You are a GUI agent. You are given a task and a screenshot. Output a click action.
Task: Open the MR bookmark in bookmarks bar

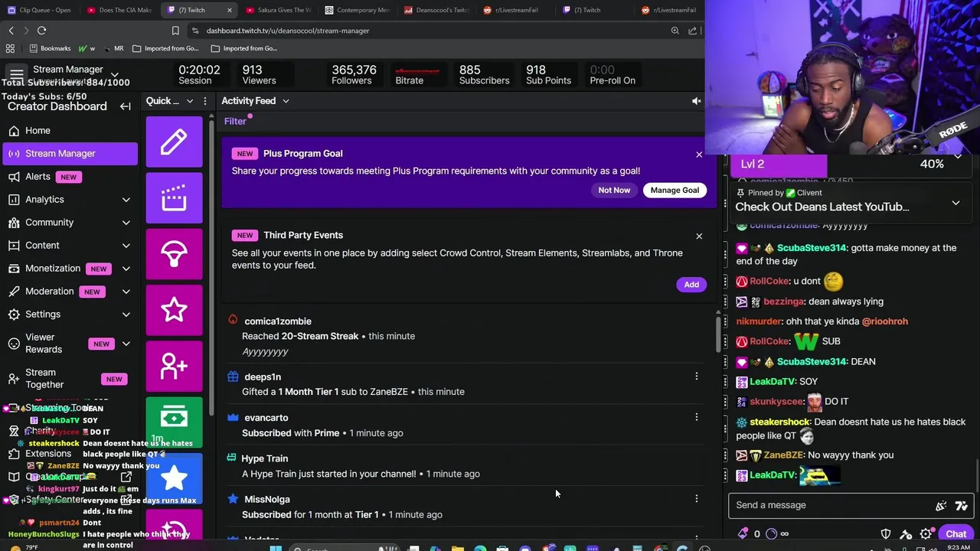(113, 48)
